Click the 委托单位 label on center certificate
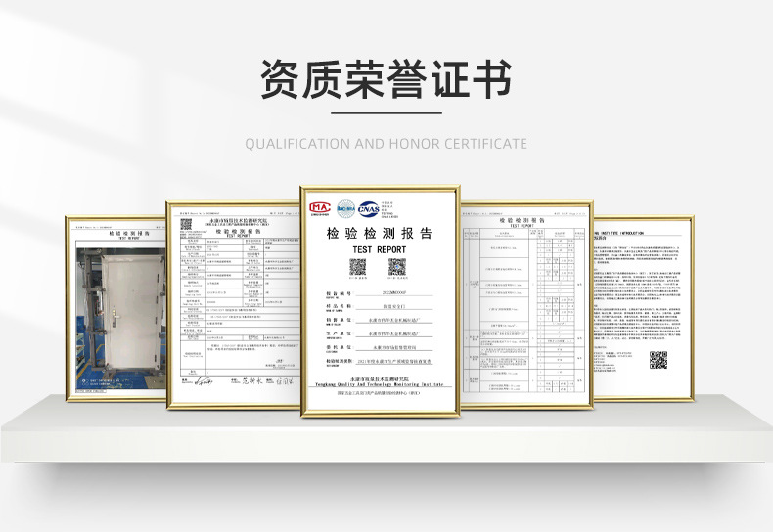Image resolution: width=773 pixels, height=532 pixels. click(339, 347)
